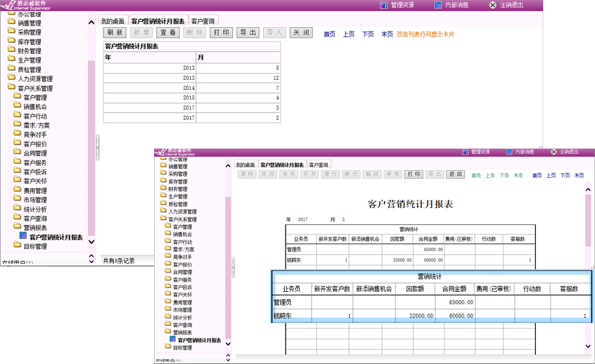Select 客户营销统计月报表 tab in the front window
Screen dimensions: 595x364
[282, 165]
